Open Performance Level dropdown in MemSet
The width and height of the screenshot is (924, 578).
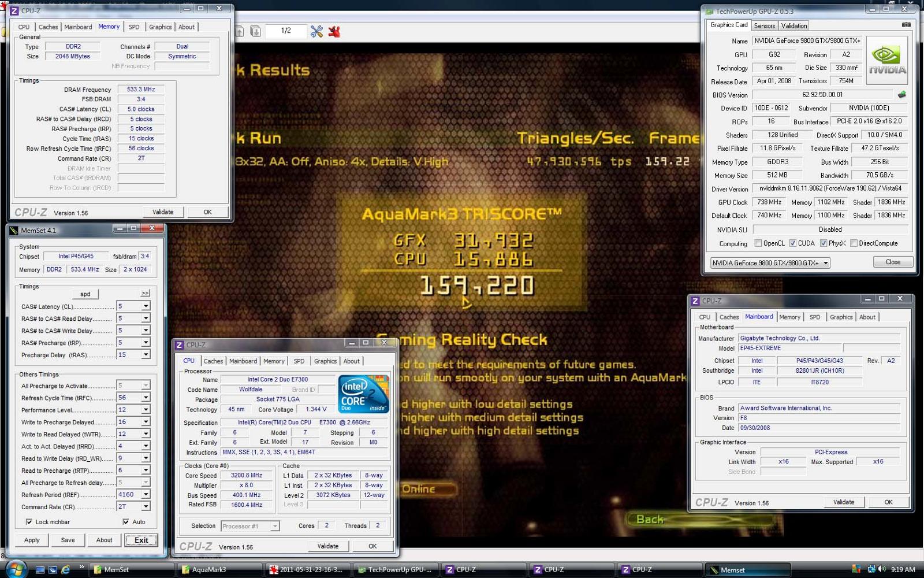coord(146,410)
